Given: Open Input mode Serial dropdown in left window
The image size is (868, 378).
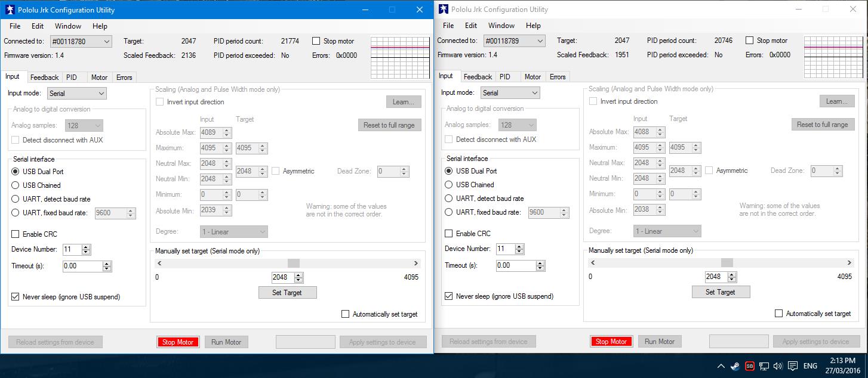Looking at the screenshot, I should coord(77,94).
